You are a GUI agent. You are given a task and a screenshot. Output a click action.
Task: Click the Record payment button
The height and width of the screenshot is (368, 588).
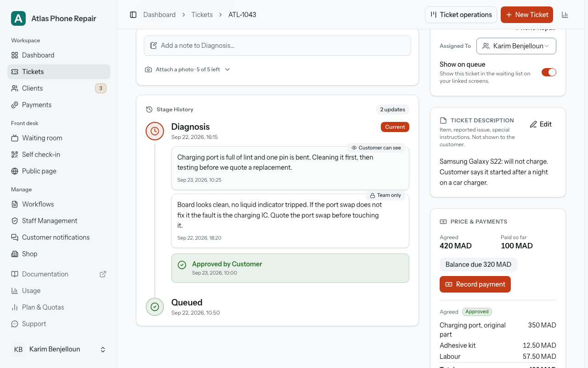[475, 284]
